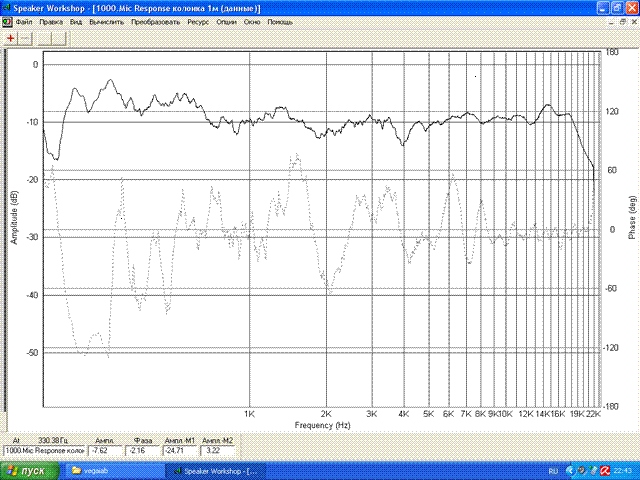Click the Ампл. value field -7.62
The image size is (640, 480).
click(x=105, y=451)
